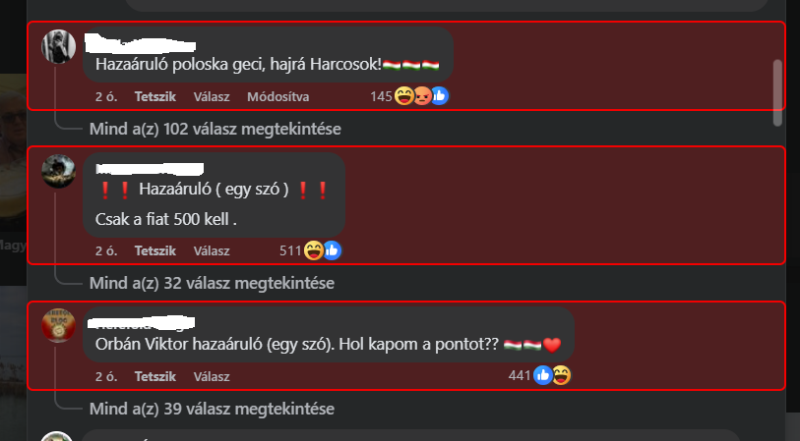Like the "Orbán Viktor hazaáruló" comment via Tetszik

pyautogui.click(x=155, y=376)
